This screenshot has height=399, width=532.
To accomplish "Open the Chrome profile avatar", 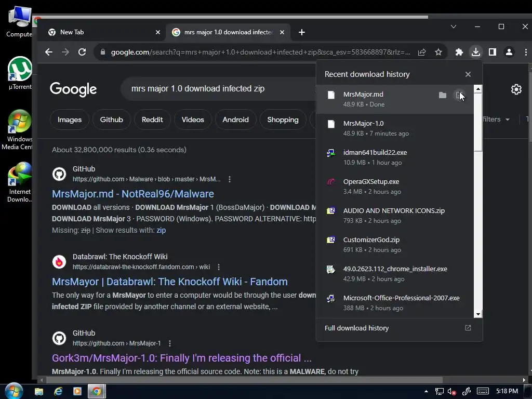I will (x=509, y=52).
